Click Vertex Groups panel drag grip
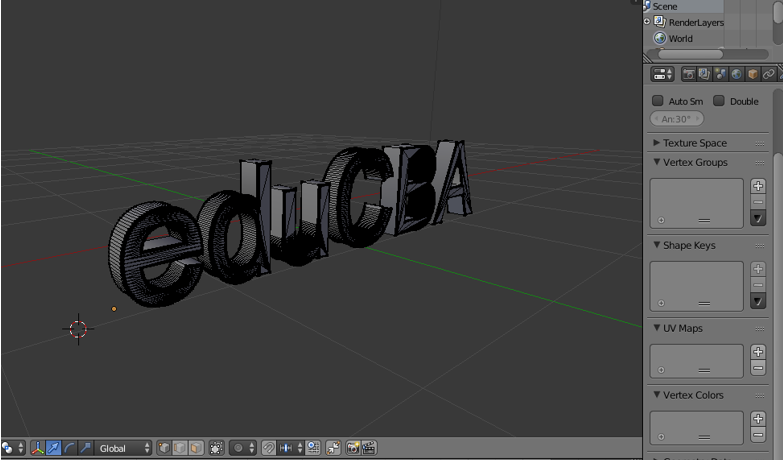 pos(760,163)
